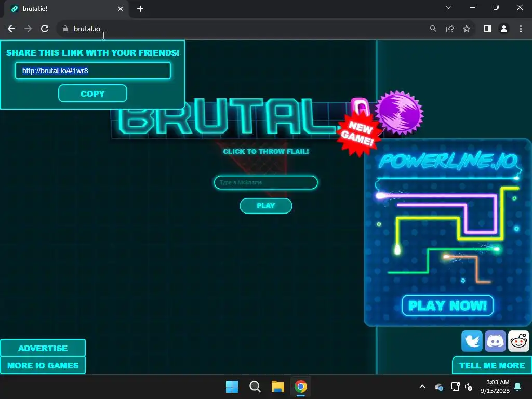Click the ADVERTISE button
532x399 pixels.
pyautogui.click(x=43, y=348)
